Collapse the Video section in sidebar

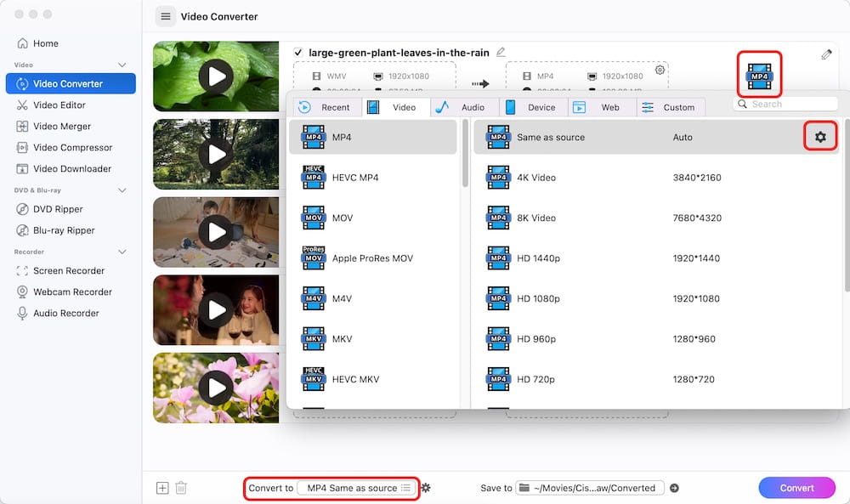point(122,65)
